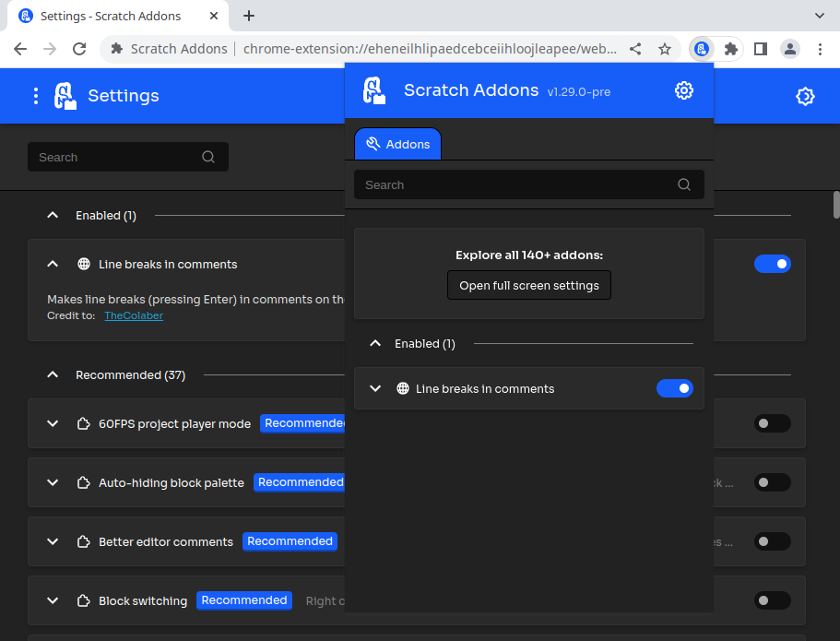Click Explore all 140+ addons text

[528, 255]
